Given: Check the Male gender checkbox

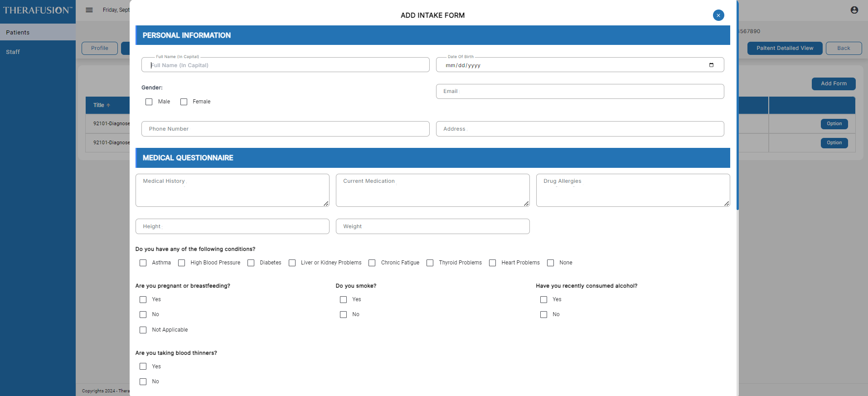Looking at the screenshot, I should pyautogui.click(x=149, y=102).
